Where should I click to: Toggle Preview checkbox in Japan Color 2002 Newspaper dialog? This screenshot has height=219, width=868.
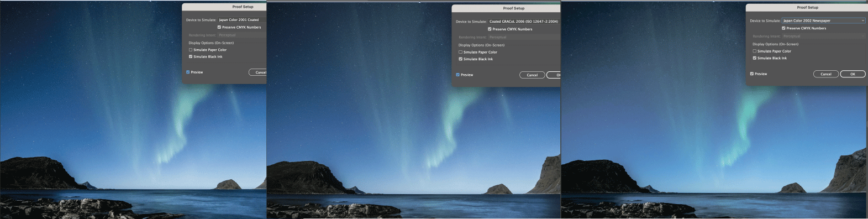click(751, 74)
